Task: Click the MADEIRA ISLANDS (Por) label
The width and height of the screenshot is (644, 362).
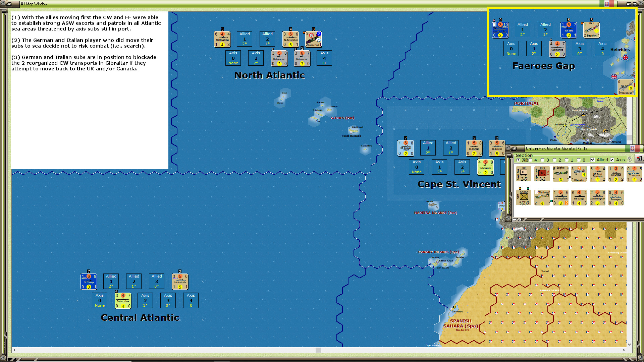Action: click(435, 213)
